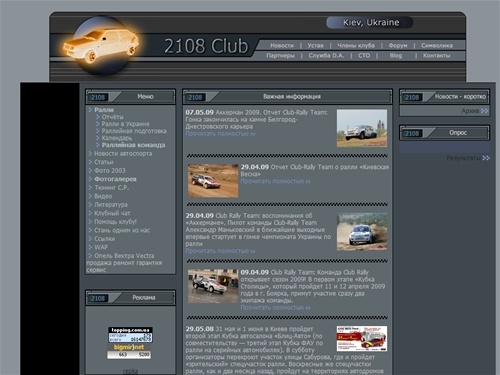500x375 pixels.
Task: Click 2108 badge in Меню header
Action: click(98, 97)
